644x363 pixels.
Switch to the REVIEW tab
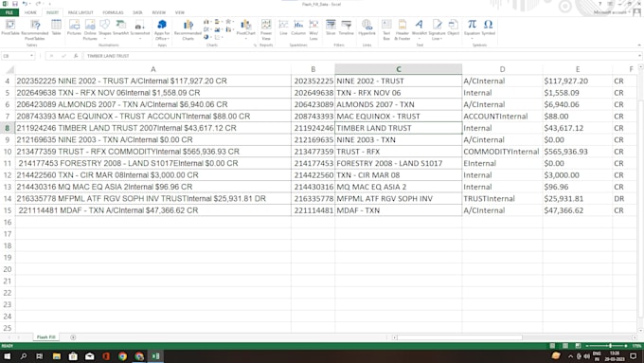[158, 12]
